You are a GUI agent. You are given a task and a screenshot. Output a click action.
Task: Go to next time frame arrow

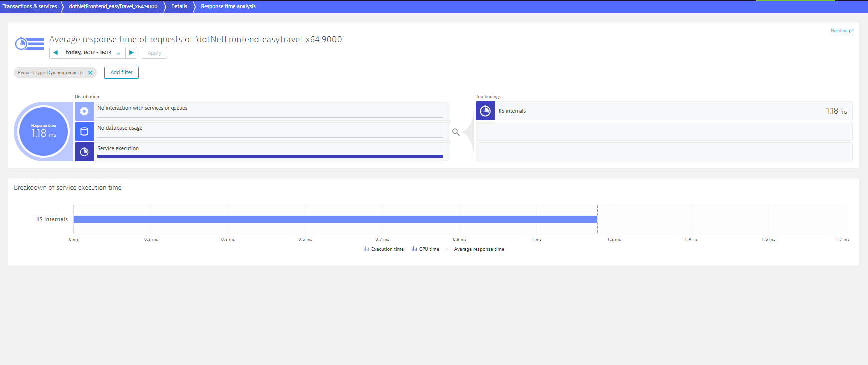[x=131, y=53]
